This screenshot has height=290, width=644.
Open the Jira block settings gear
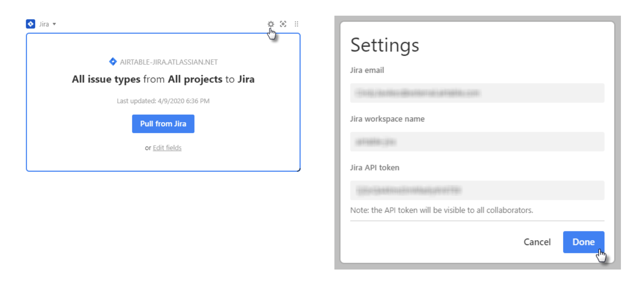point(271,24)
